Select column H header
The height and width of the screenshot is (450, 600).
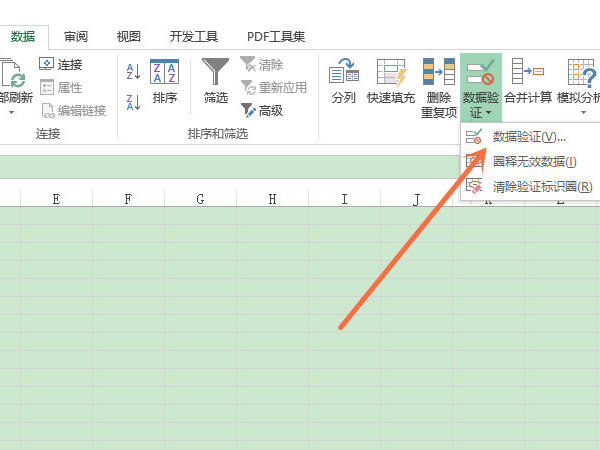tap(272, 199)
